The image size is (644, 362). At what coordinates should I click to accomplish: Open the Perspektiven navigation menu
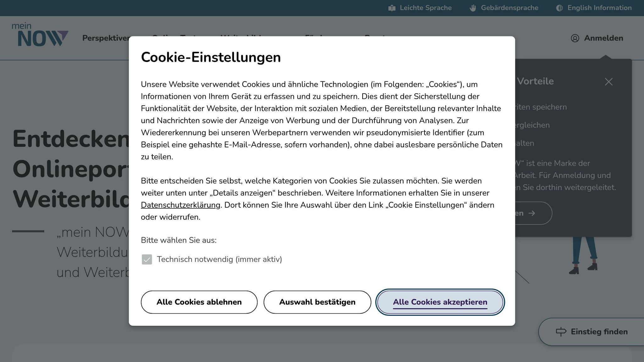tap(106, 38)
